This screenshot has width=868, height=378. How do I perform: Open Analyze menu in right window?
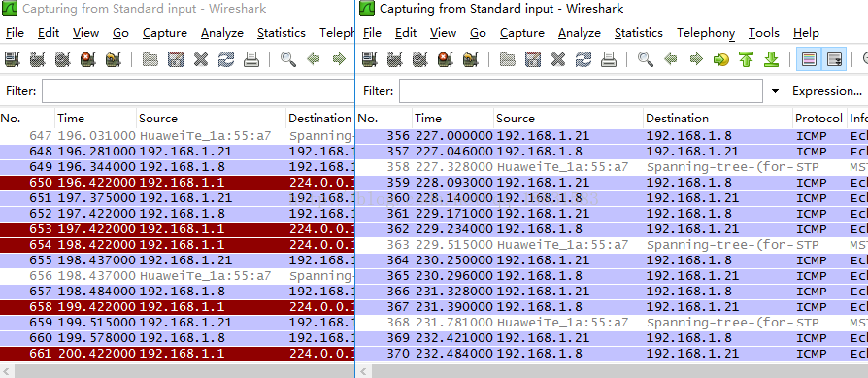click(x=580, y=33)
